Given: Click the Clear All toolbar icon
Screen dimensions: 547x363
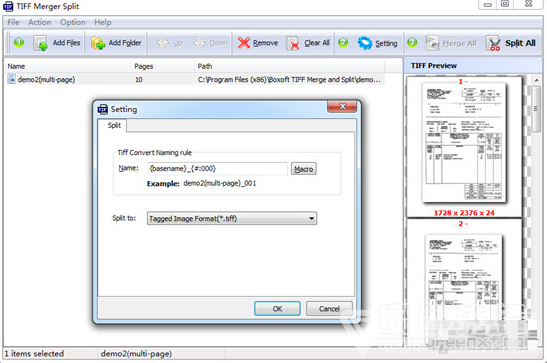Looking at the screenshot, I should click(293, 44).
